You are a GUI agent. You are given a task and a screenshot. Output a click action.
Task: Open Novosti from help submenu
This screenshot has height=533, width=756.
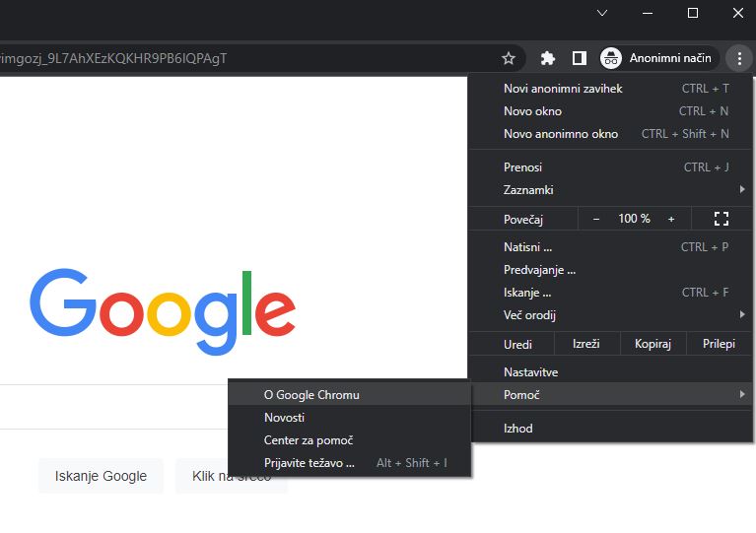click(x=349, y=418)
